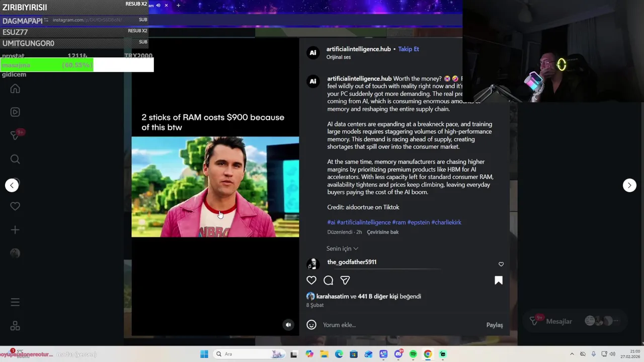Open emoji picker in comment box
Screen dimensions: 644x362
click(x=311, y=325)
